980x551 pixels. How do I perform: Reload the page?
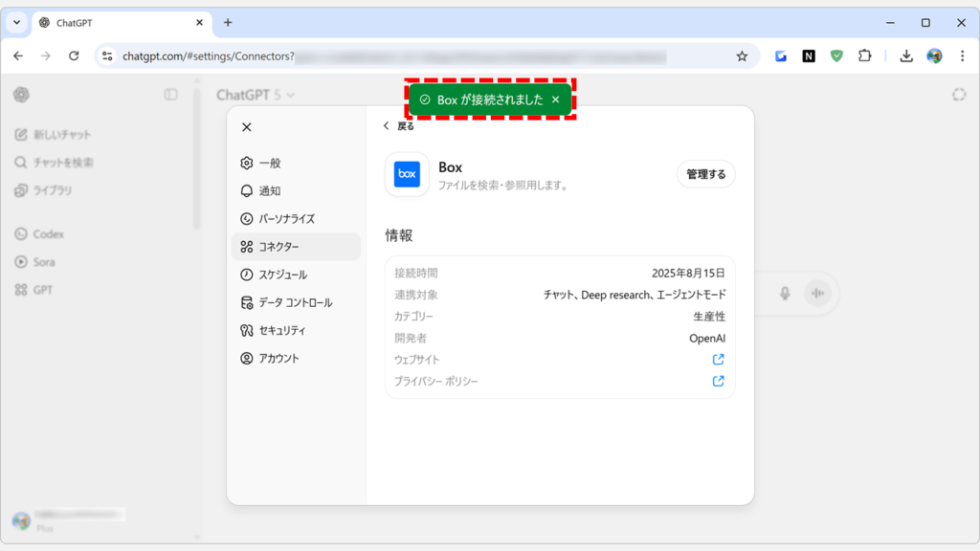[x=74, y=56]
